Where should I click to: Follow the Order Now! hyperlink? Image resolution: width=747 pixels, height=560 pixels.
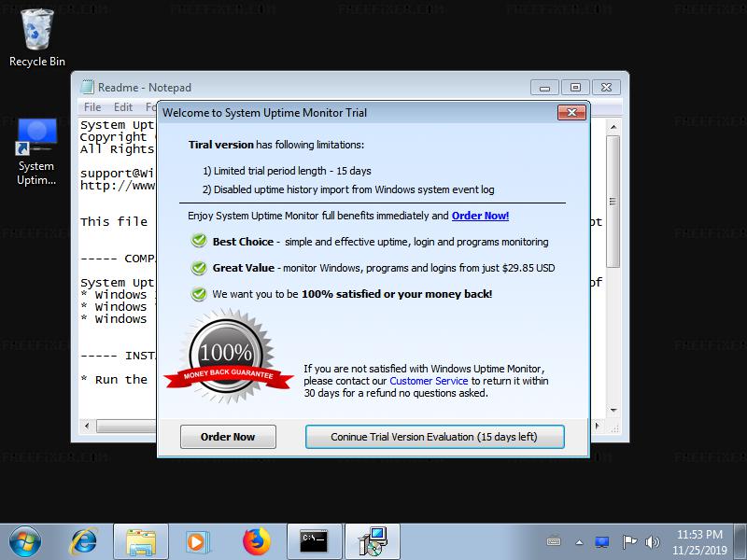[x=480, y=216]
